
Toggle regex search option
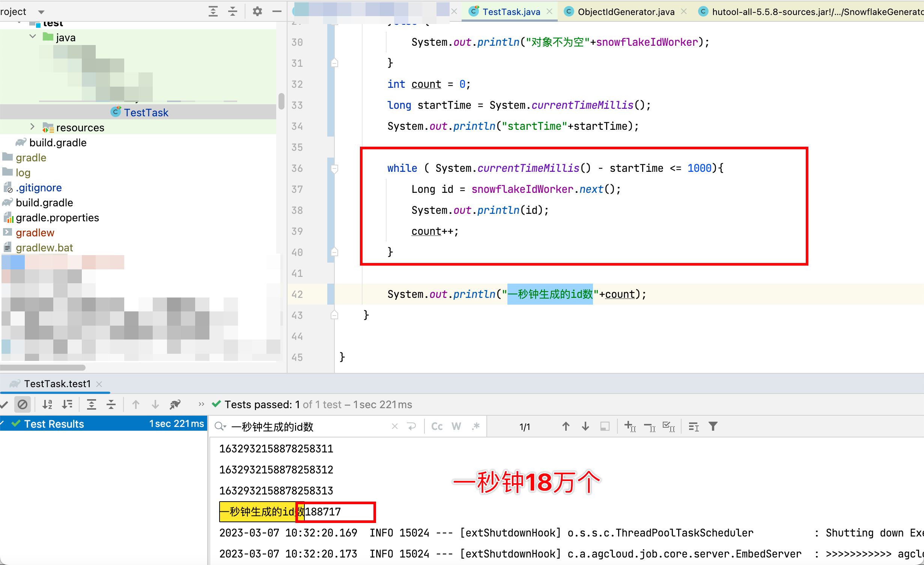tap(476, 427)
